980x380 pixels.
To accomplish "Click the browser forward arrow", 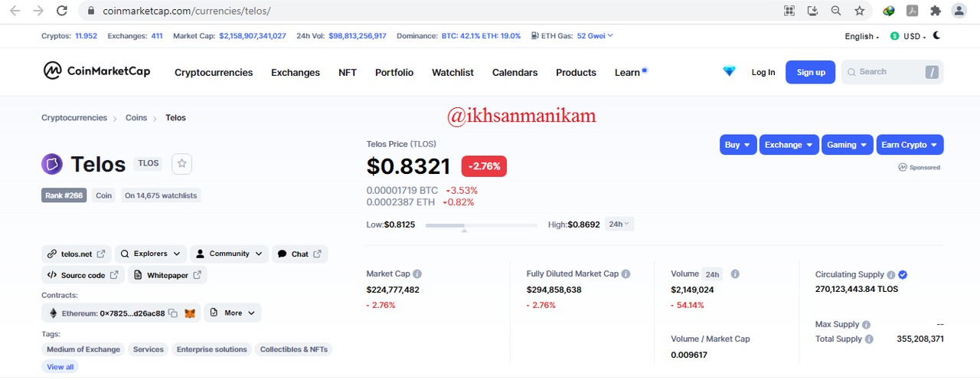I will tap(38, 11).
